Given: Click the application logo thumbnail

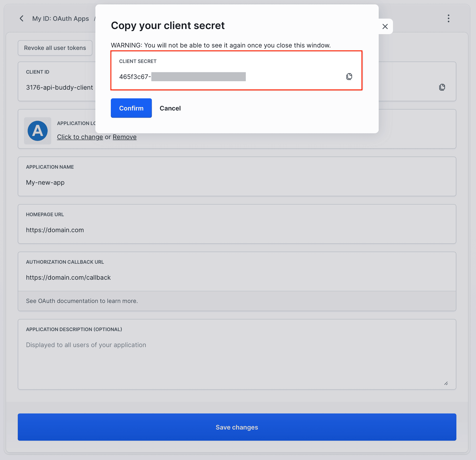Looking at the screenshot, I should point(37,131).
